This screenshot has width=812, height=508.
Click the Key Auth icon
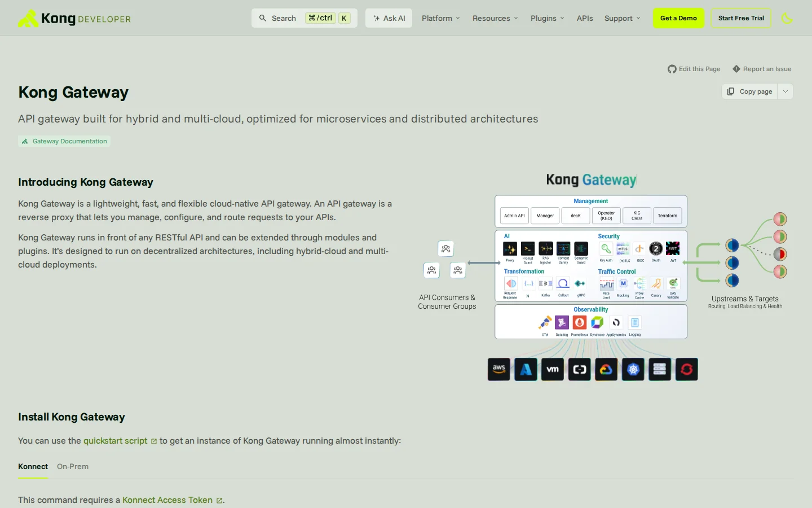[x=606, y=249]
